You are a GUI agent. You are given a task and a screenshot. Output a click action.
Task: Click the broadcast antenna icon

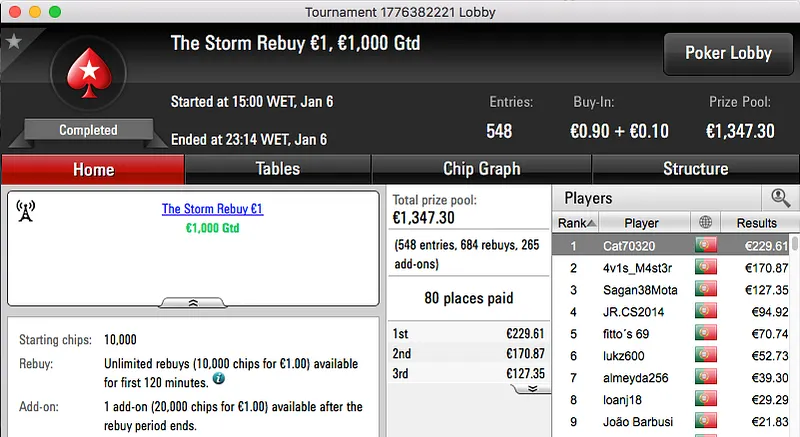26,211
